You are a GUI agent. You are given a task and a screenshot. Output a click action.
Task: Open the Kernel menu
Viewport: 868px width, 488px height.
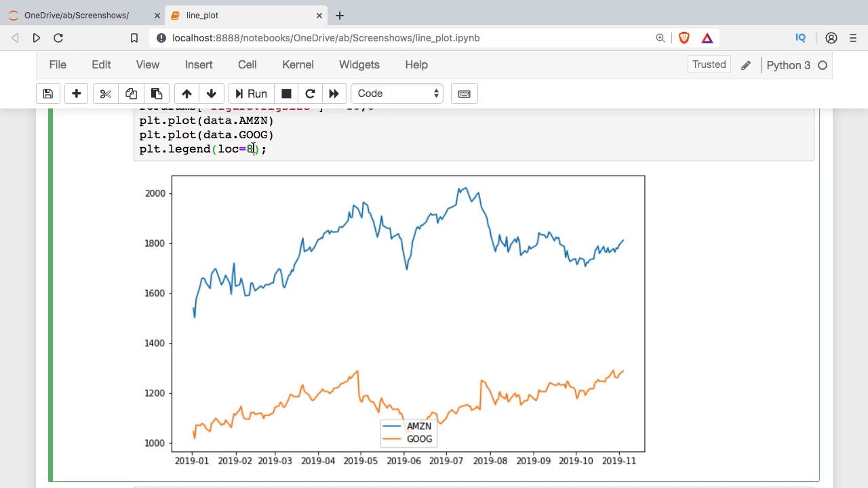coord(298,64)
